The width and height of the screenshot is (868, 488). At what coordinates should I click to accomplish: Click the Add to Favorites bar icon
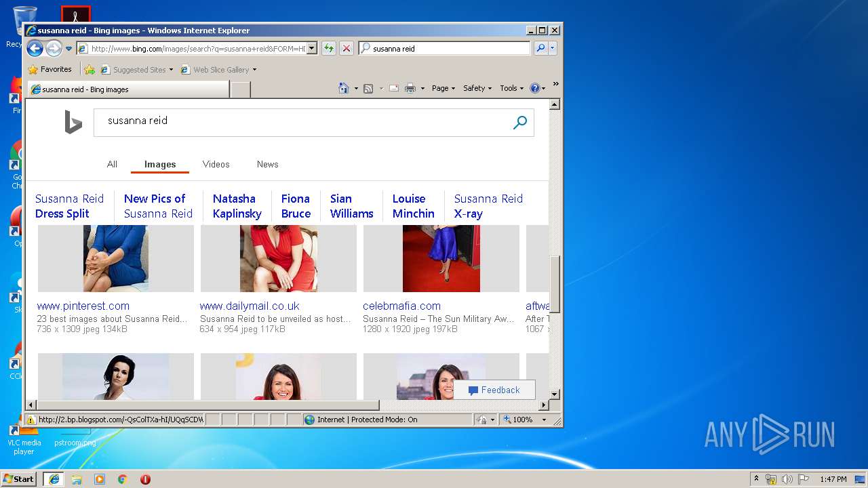[x=90, y=69]
